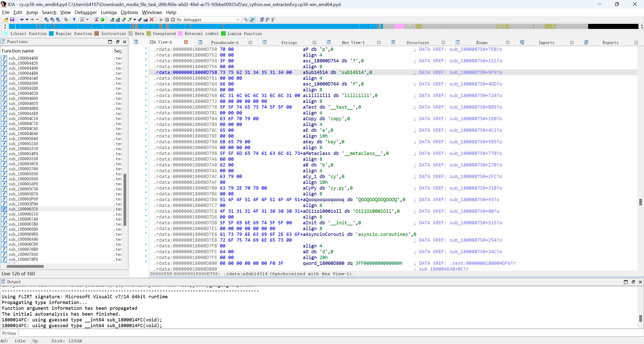This screenshot has width=644, height=344.
Task: Close the Functions panel
Action: pyautogui.click(x=125, y=42)
